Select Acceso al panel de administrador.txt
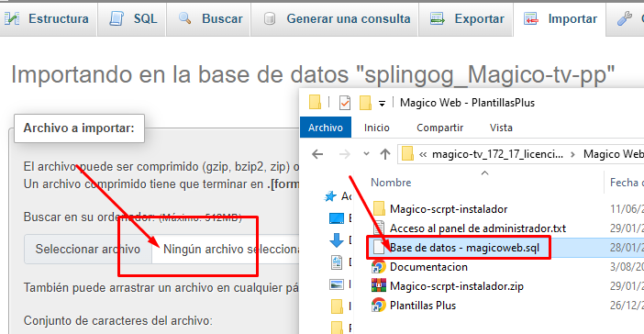This screenshot has width=644, height=334. (x=478, y=228)
